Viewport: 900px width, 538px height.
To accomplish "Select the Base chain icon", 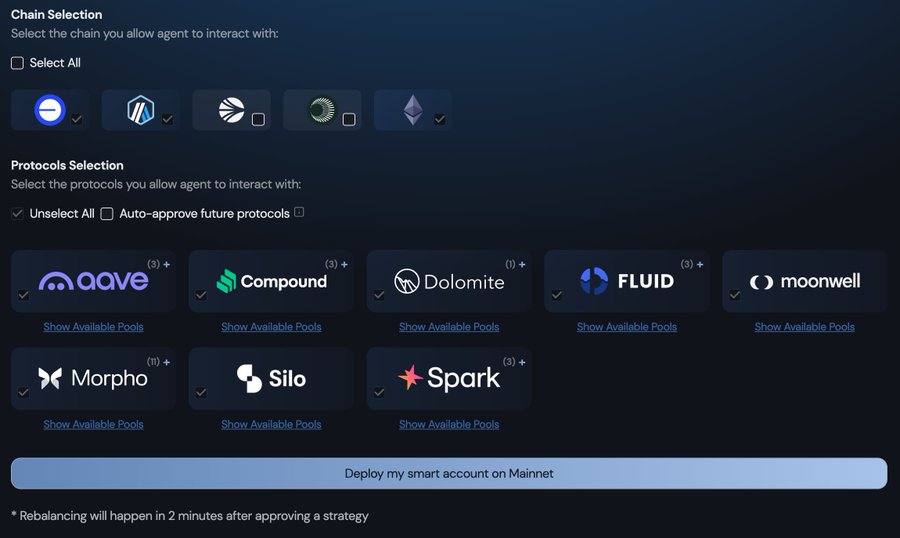I will tap(50, 110).
